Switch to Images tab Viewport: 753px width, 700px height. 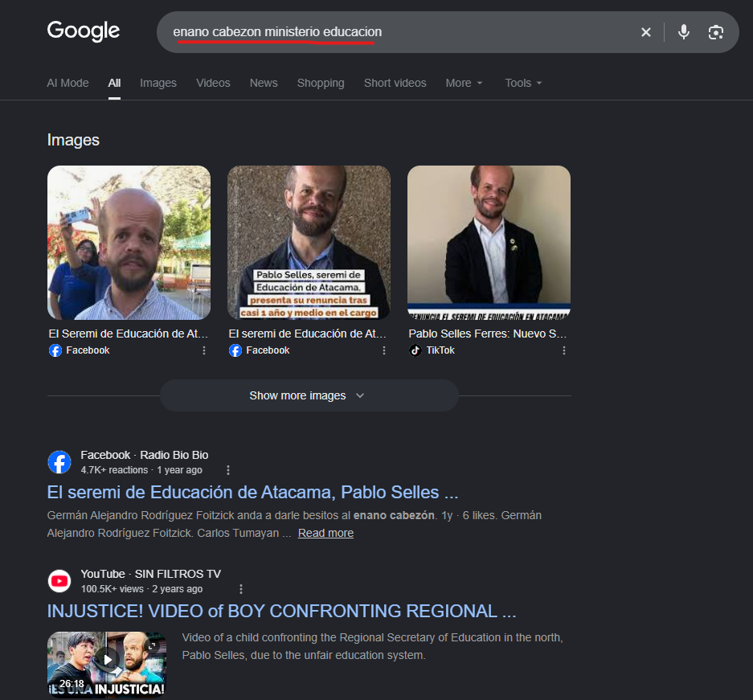158,83
